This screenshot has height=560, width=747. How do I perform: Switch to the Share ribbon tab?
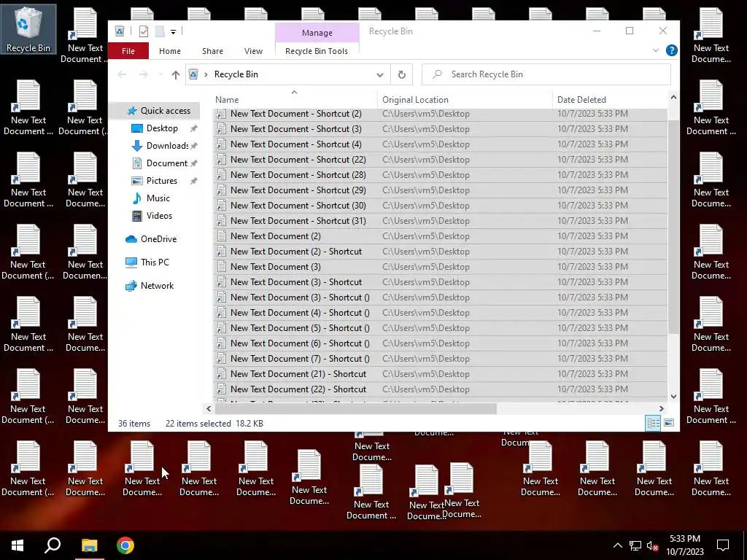tap(212, 51)
